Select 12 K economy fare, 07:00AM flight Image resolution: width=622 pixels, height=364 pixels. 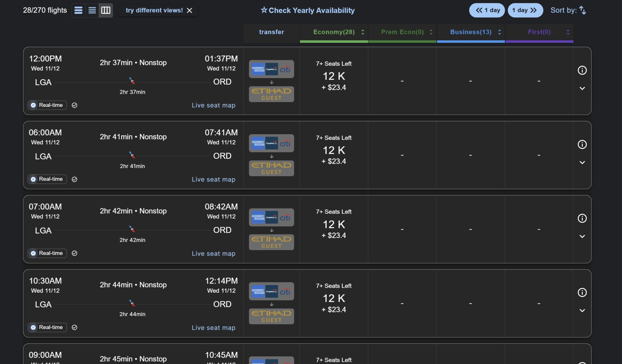point(334,224)
